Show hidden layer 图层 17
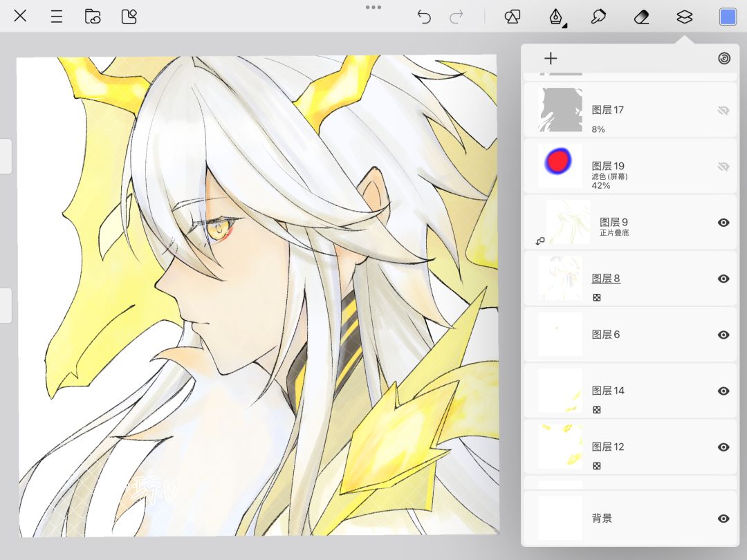Screen dimensions: 747x560 pyautogui.click(x=723, y=111)
